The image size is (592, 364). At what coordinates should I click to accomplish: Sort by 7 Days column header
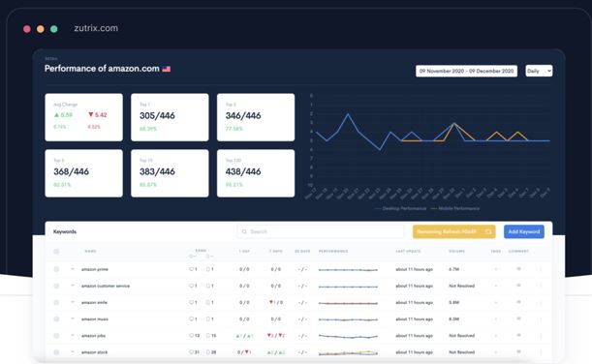276,251
